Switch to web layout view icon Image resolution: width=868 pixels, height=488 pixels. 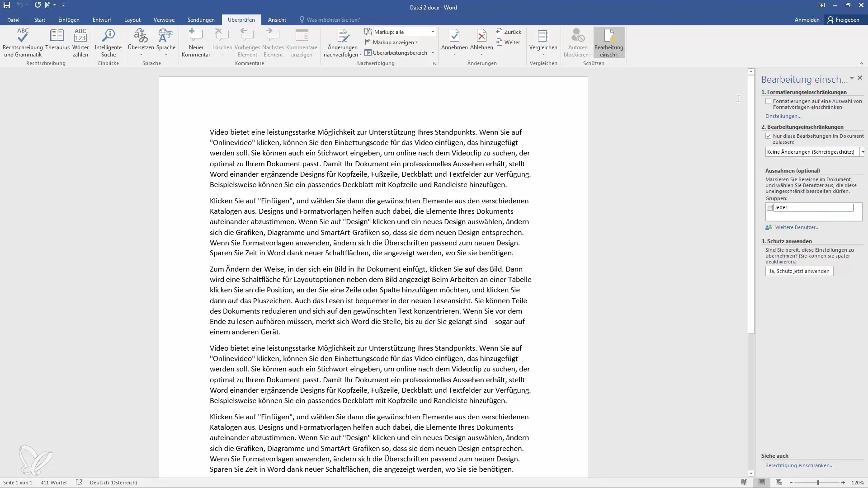[x=778, y=483]
